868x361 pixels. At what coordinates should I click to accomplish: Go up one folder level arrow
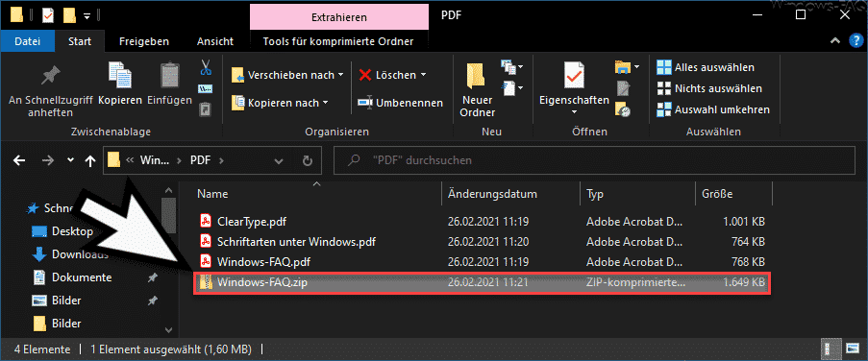(89, 161)
